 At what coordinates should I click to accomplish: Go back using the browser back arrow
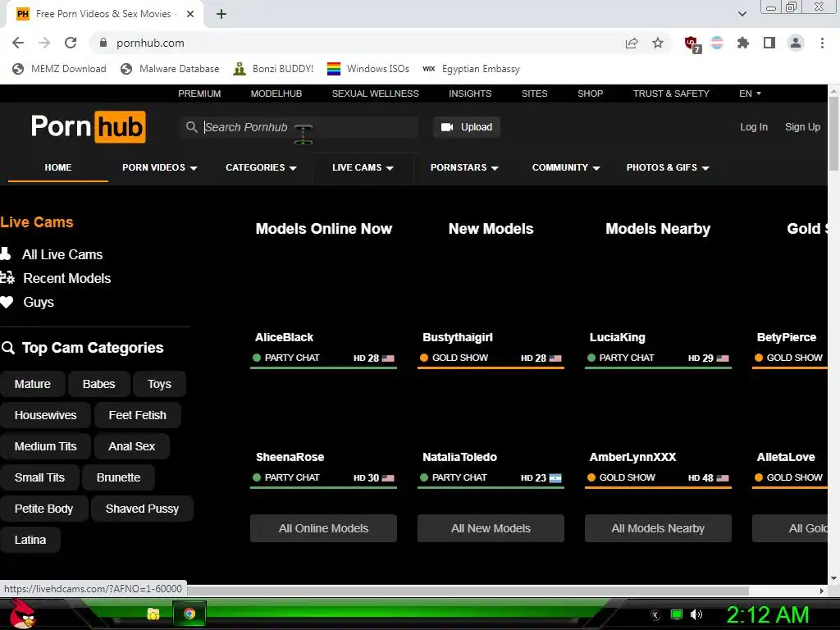[18, 43]
